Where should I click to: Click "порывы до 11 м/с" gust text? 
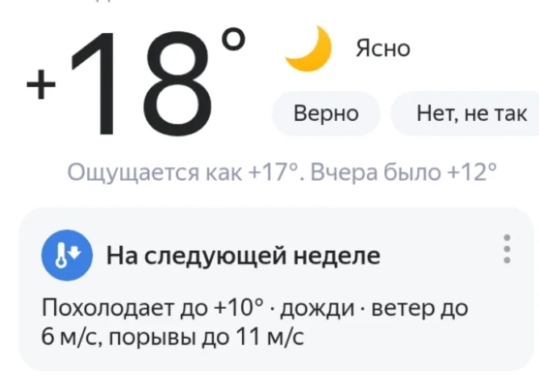coord(206,336)
